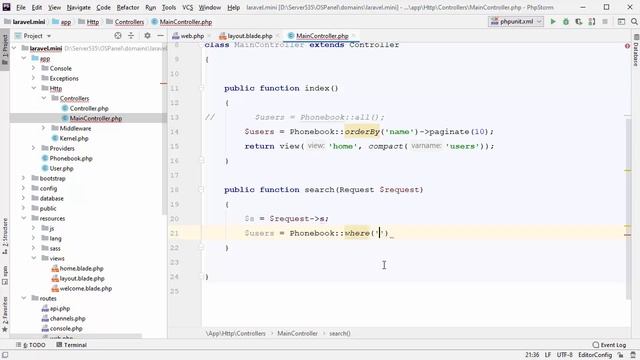Collapse all using the Project panel icon
Screen dimensions: 640x360
pyautogui.click(x=131, y=36)
